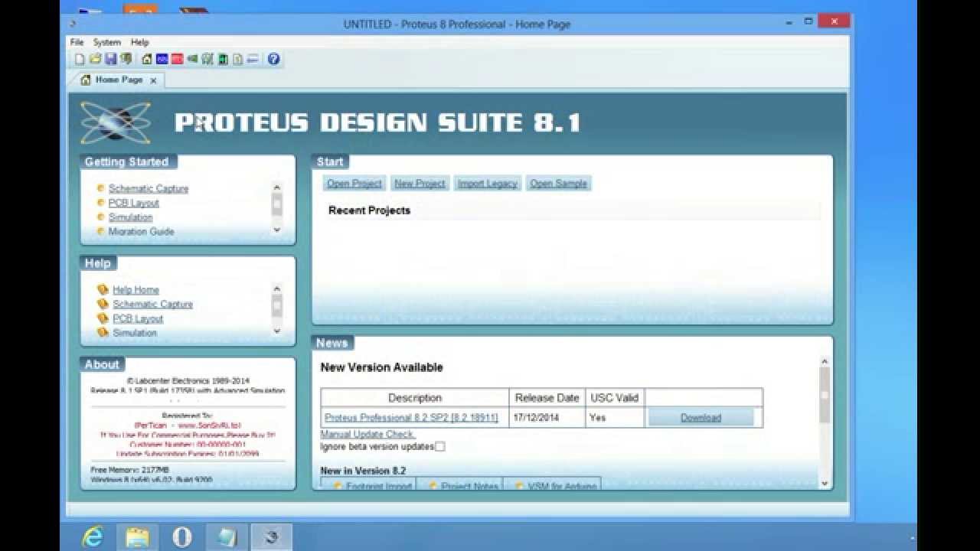Click the Open Project folder toolbar icon
This screenshot has height=551, width=980.
tap(95, 59)
